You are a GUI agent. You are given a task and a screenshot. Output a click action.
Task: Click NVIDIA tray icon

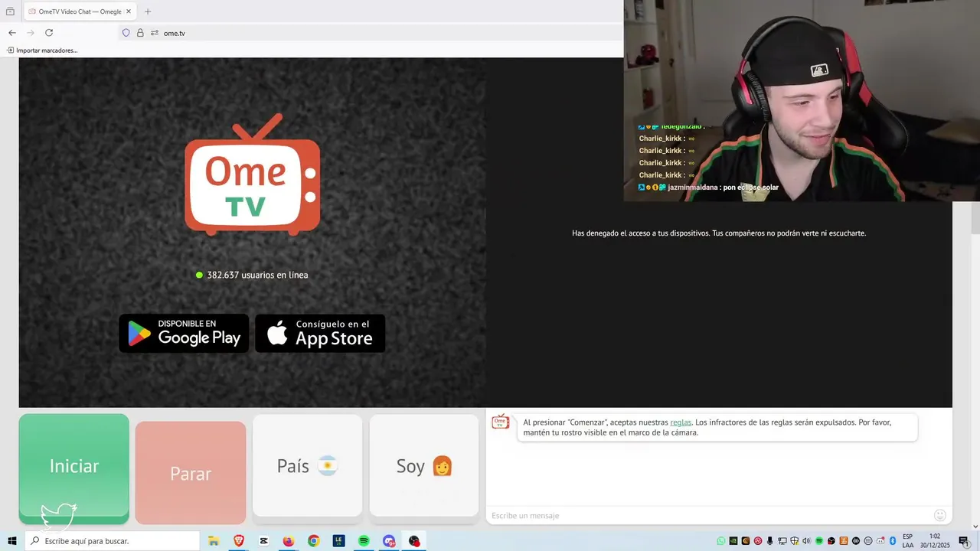tap(733, 541)
